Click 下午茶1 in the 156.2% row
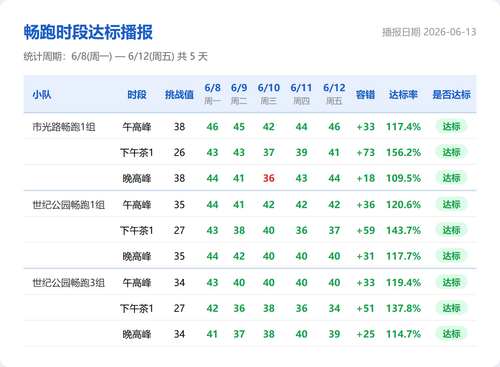 tap(137, 153)
